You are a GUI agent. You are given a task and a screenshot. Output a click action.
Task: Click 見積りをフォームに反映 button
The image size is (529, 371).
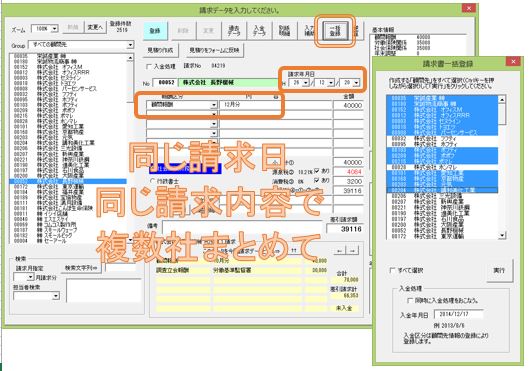[x=214, y=50]
